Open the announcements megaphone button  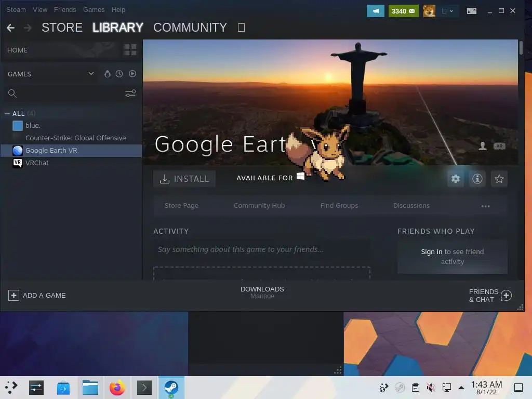[x=375, y=11]
